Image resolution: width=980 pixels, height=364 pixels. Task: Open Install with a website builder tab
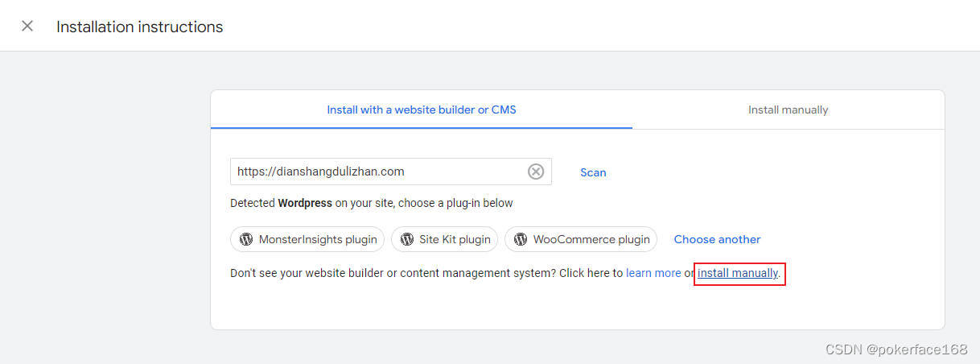point(422,110)
